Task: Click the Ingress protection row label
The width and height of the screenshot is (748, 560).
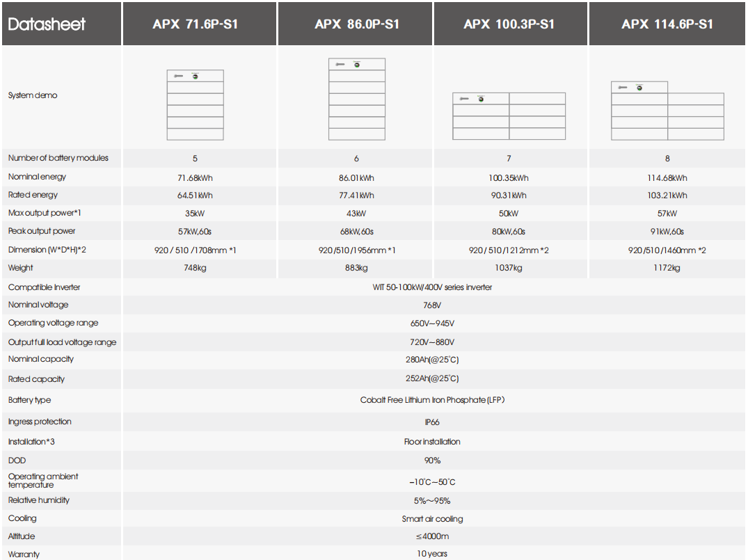Action: pyautogui.click(x=40, y=422)
